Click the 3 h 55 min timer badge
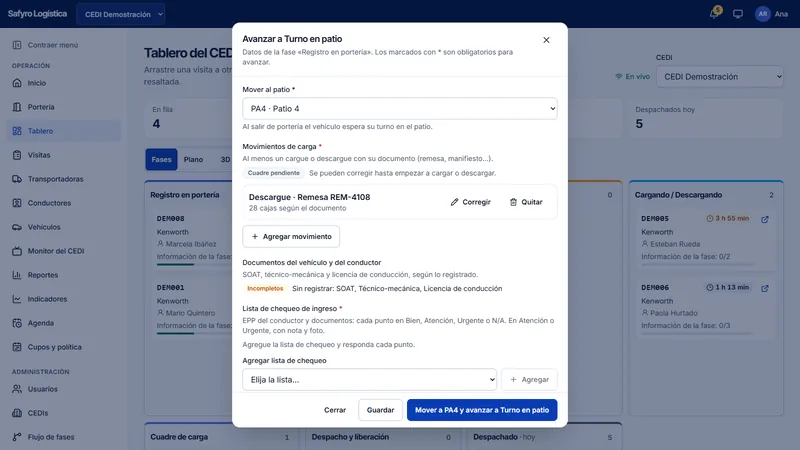 (728, 218)
